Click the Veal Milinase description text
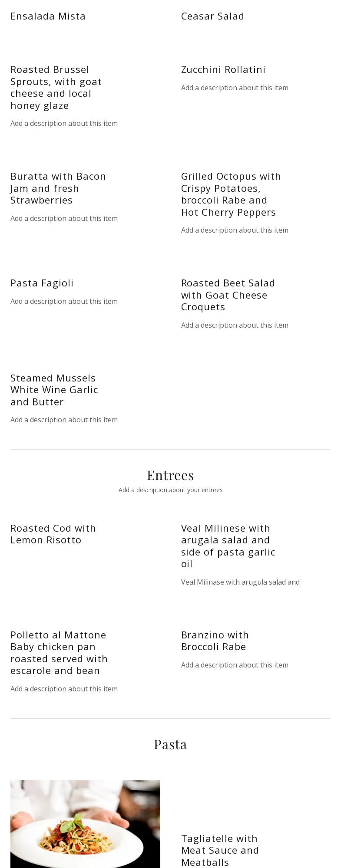 (240, 582)
